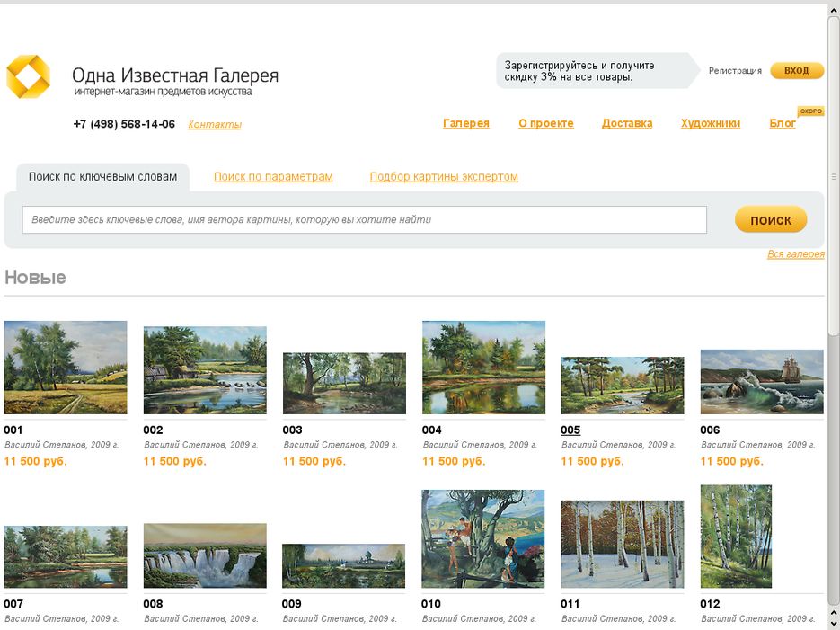Select Поиск по ключевым словам tab
Image resolution: width=840 pixels, height=630 pixels.
(x=102, y=177)
